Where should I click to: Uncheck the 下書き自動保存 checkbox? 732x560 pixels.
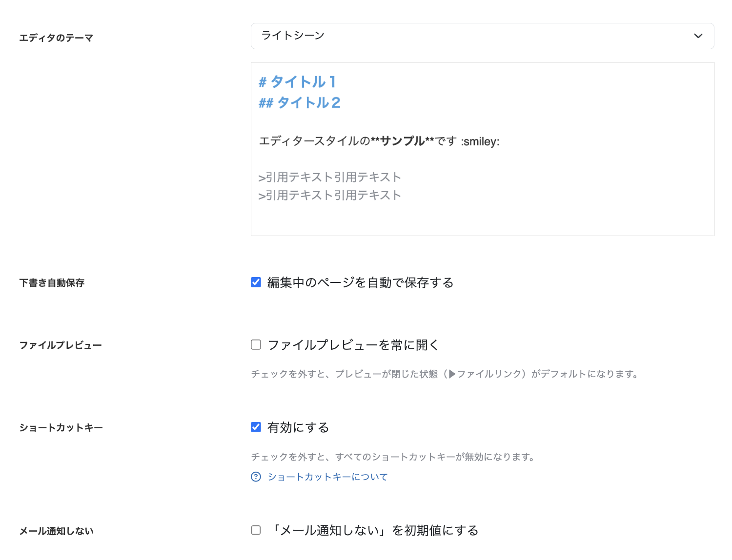coord(256,282)
